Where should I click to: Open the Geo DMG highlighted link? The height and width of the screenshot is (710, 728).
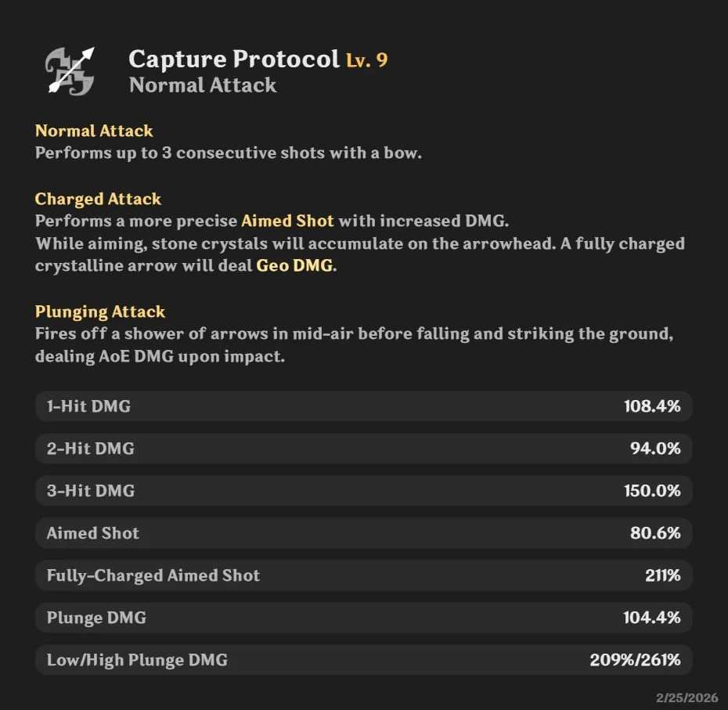tap(294, 265)
